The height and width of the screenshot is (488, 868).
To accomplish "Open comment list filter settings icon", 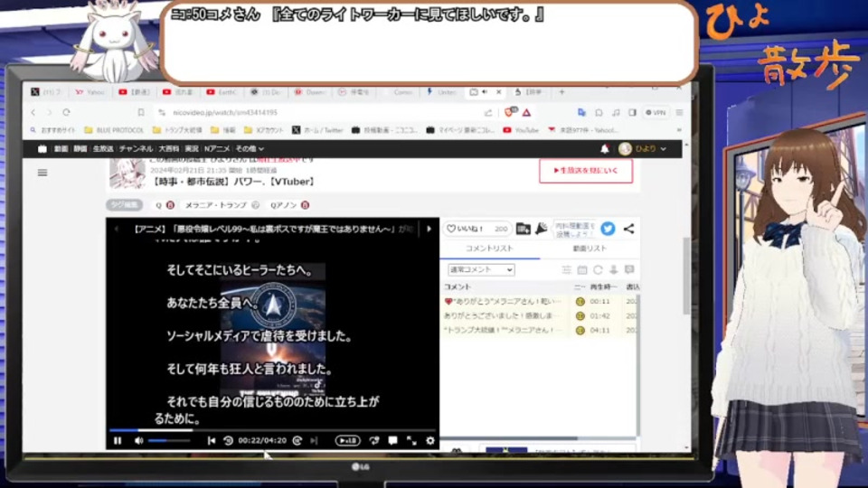I will point(566,270).
